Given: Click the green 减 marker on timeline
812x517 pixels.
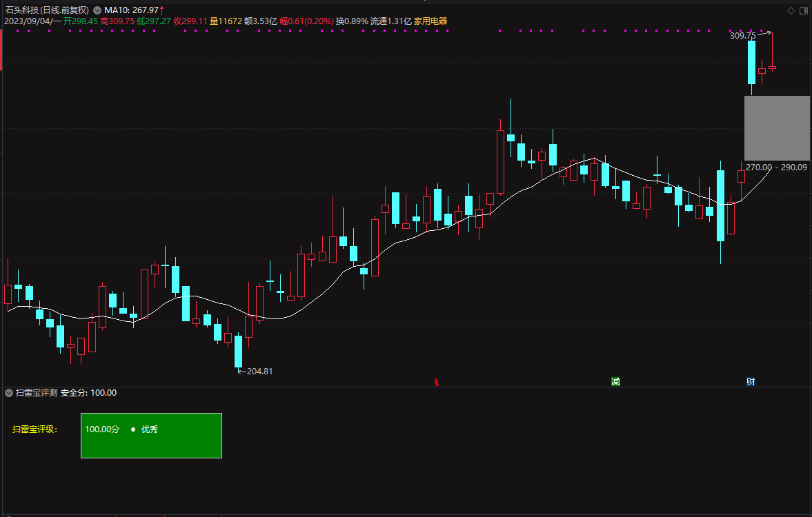Looking at the screenshot, I should [615, 382].
